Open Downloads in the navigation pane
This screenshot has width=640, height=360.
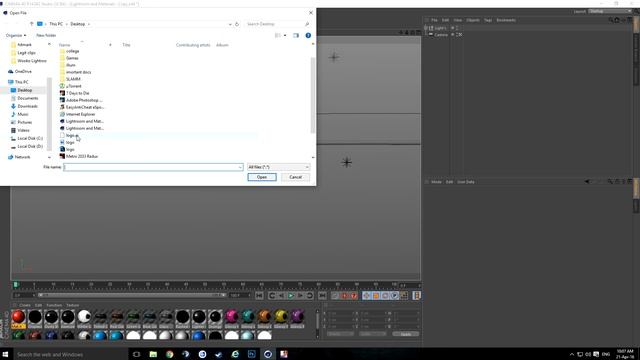click(27, 106)
